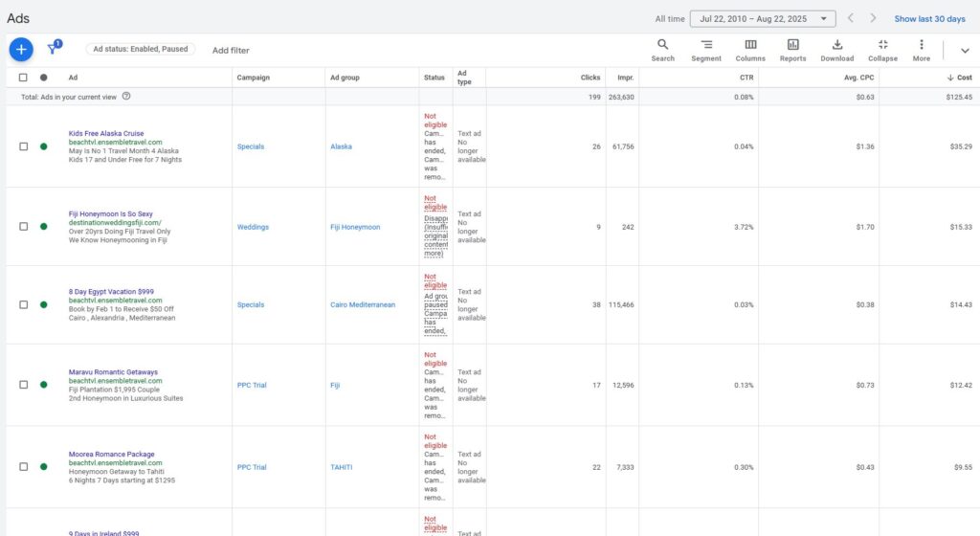Click the status dot column header

pos(44,78)
